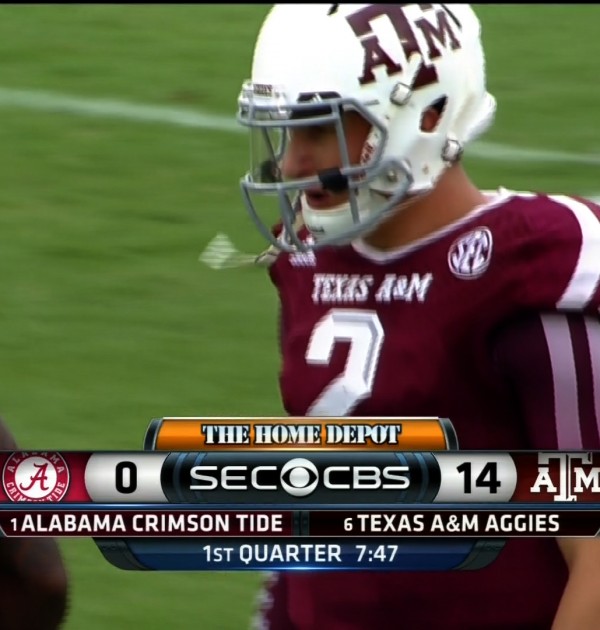Click Texas A&M's score of 14
Screen dimensions: 600x630
point(478,478)
